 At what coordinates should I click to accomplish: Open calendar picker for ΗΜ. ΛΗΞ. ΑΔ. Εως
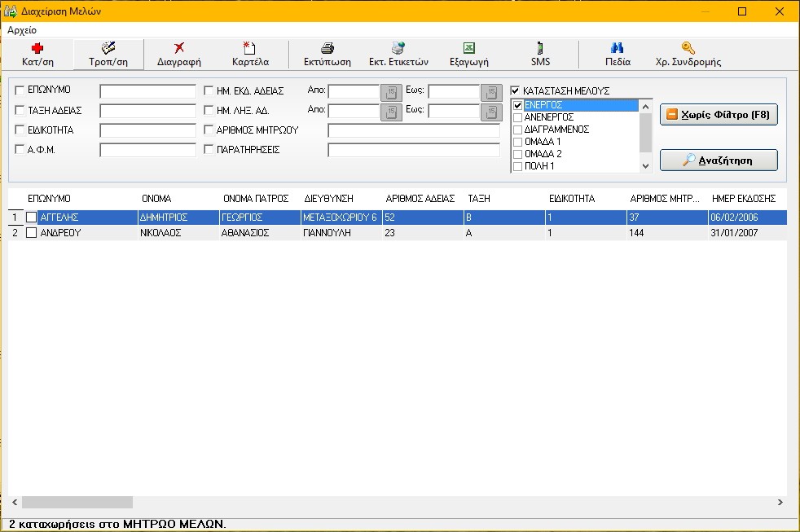tap(491, 112)
